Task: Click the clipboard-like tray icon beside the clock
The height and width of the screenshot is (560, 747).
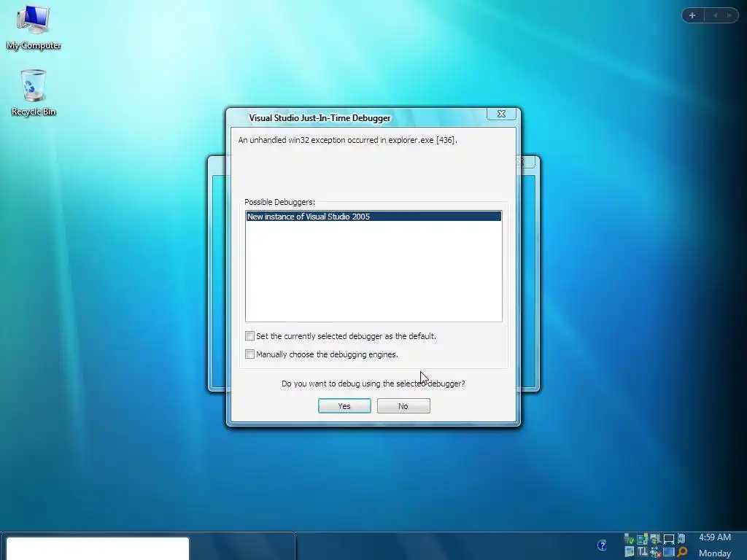Action: (681, 538)
